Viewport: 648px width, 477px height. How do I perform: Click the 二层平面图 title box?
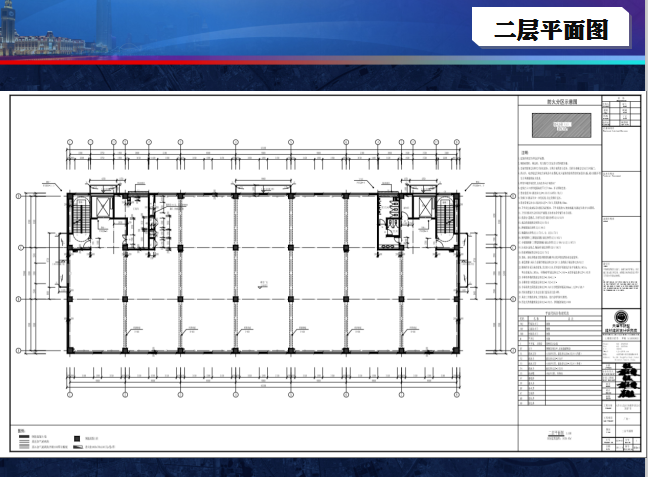click(552, 28)
